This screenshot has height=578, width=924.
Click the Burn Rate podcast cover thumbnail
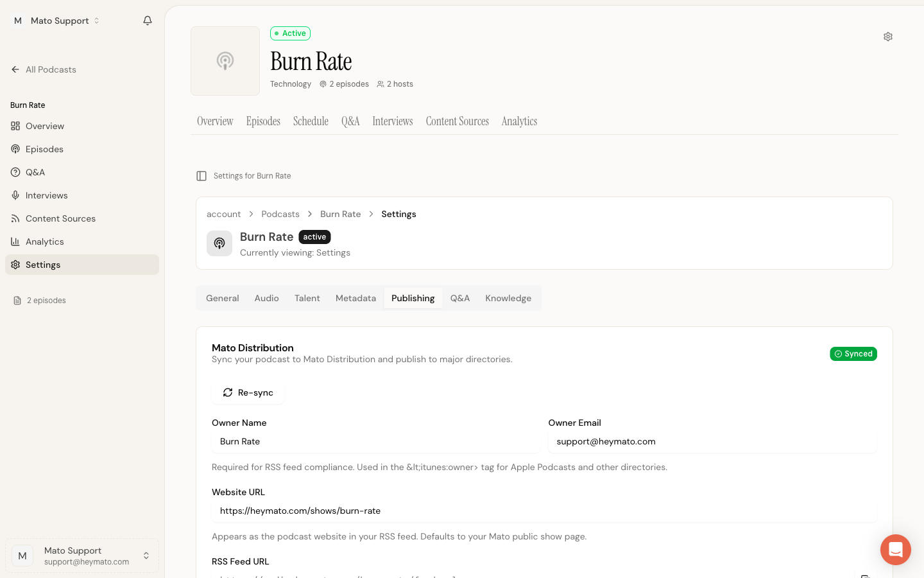click(225, 61)
